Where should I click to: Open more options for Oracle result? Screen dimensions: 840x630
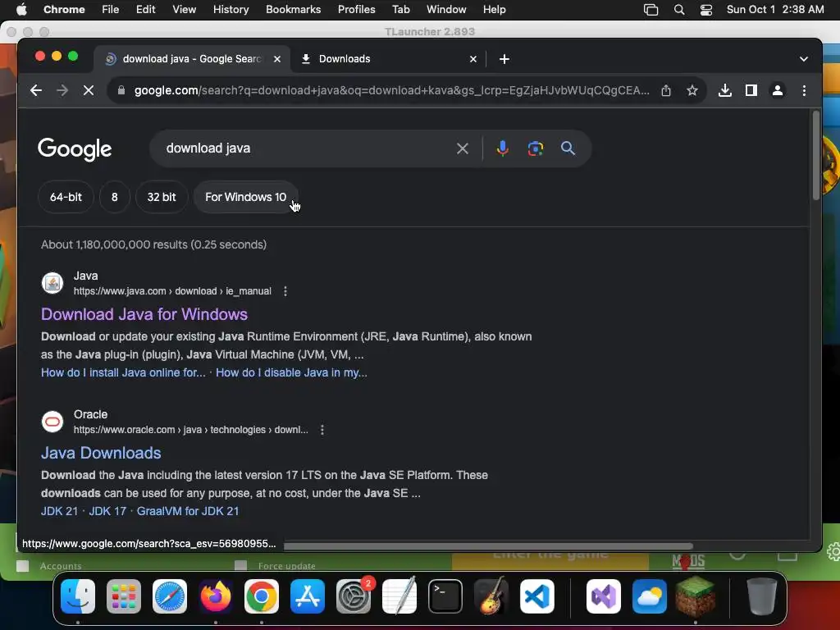tap(322, 430)
